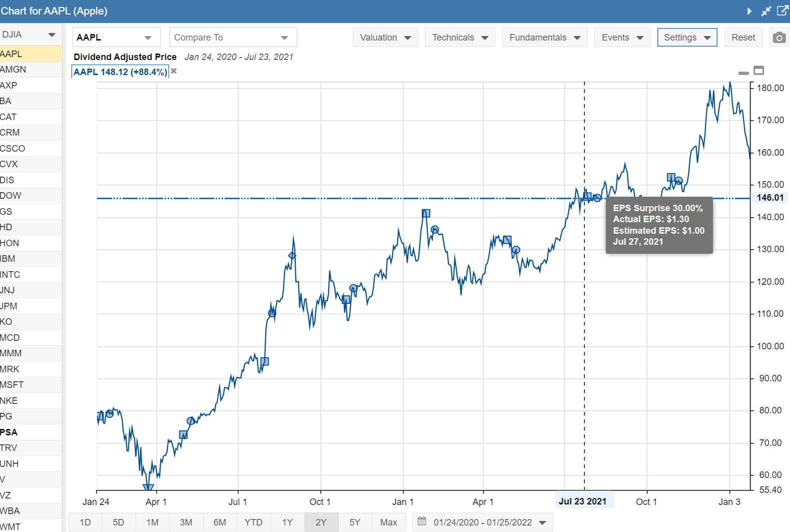Open the Technicals menu
Viewport: 790px width, 532px height.
459,38
